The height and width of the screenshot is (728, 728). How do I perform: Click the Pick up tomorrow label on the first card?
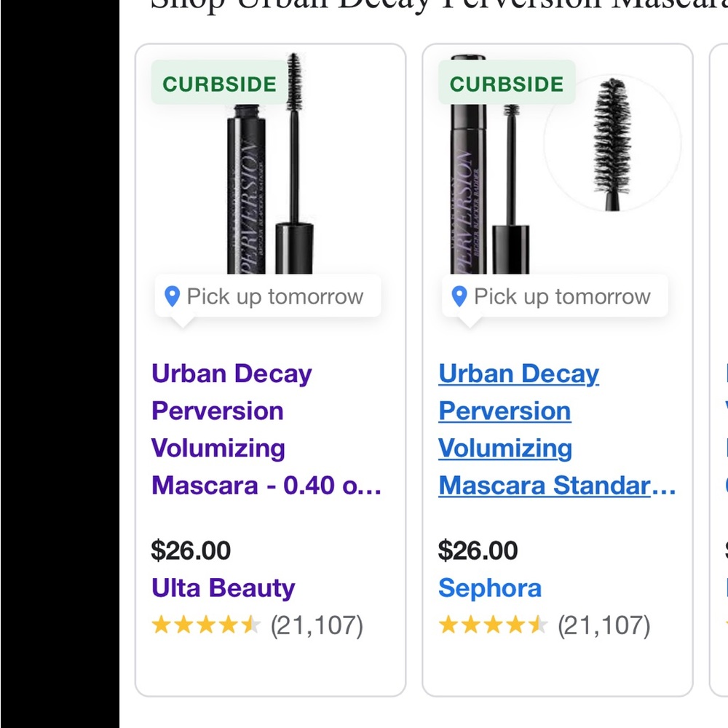coord(274,296)
